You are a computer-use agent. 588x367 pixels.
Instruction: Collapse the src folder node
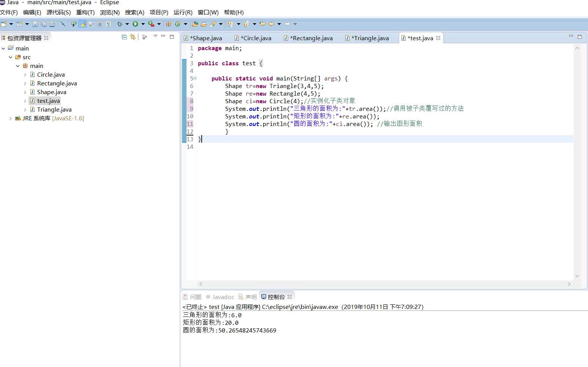(11, 57)
